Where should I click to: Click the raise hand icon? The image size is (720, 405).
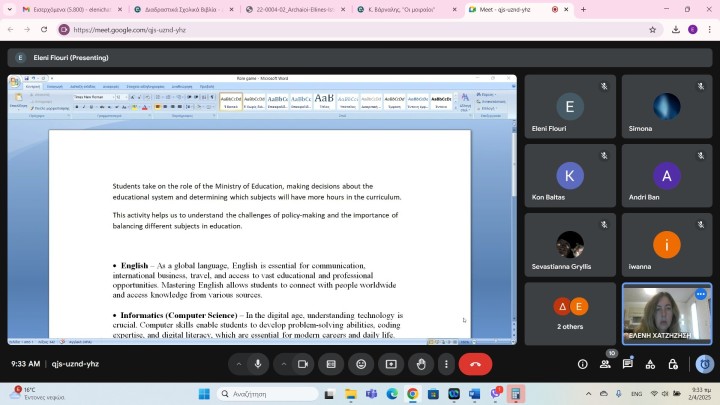pyautogui.click(x=421, y=364)
